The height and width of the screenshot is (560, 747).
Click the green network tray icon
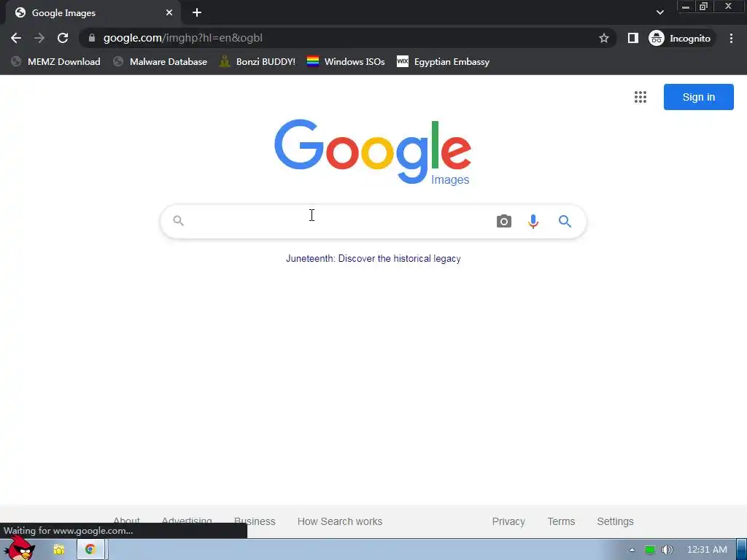(x=650, y=550)
